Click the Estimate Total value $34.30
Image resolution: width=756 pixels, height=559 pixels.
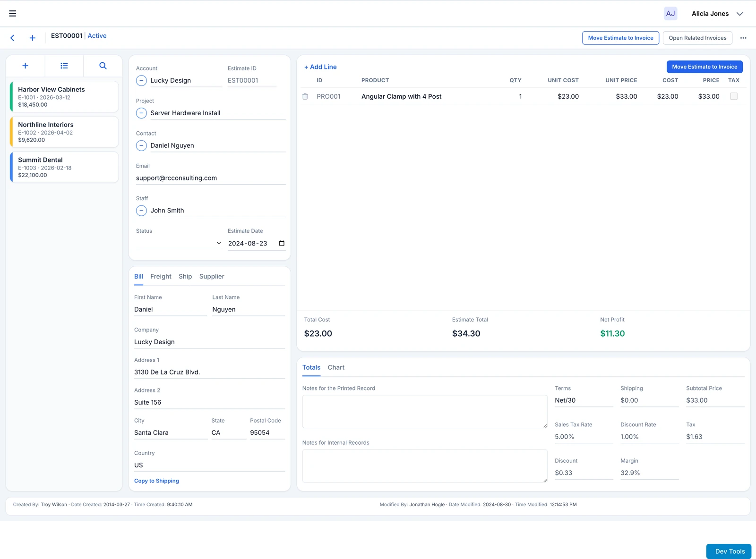click(466, 334)
